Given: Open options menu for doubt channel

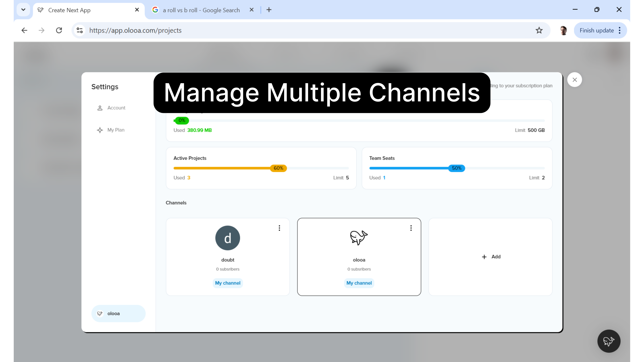Looking at the screenshot, I should click(x=279, y=228).
